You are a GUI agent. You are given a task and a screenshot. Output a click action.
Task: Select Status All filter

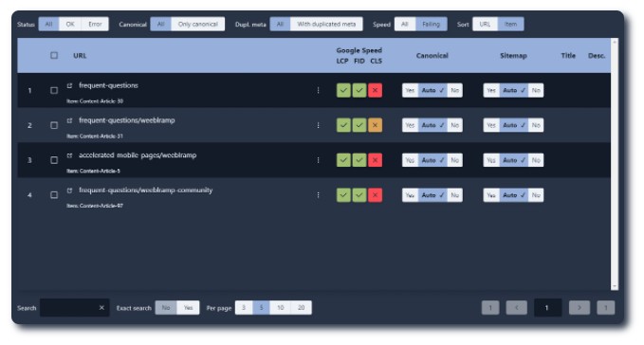(49, 25)
